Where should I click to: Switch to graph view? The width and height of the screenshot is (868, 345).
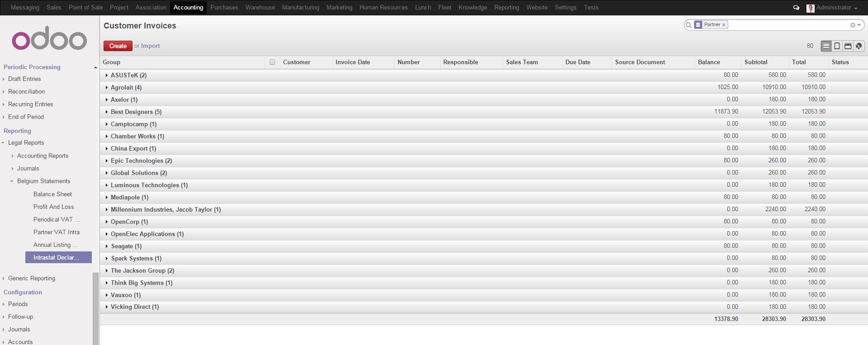[859, 46]
